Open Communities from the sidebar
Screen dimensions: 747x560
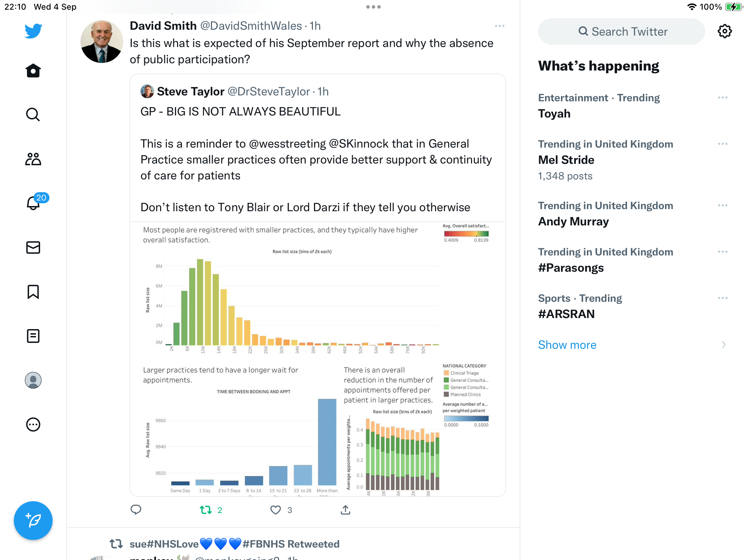(x=33, y=159)
